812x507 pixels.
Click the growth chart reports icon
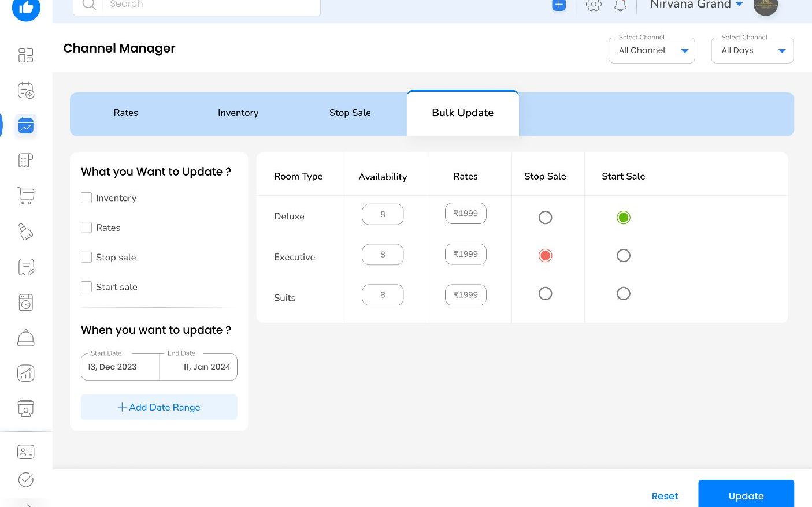(26, 373)
